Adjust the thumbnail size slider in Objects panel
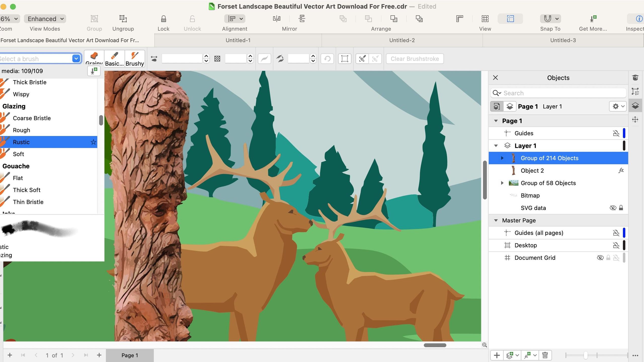 coord(586,355)
